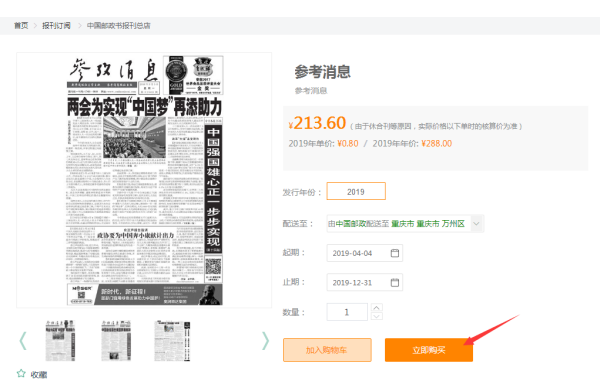Select publication year 2019
The width and height of the screenshot is (600, 390).
pyautogui.click(x=356, y=191)
